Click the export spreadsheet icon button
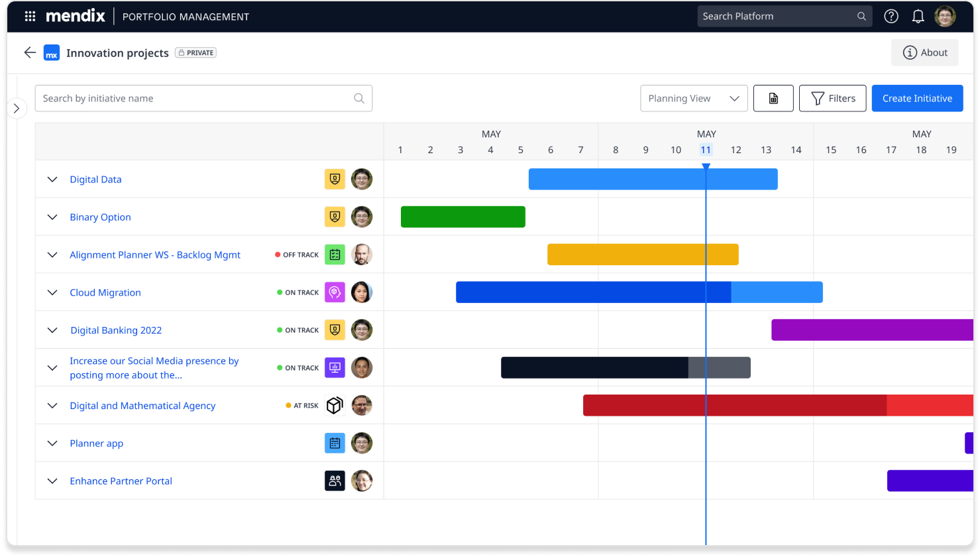The image size is (980, 557). point(773,98)
